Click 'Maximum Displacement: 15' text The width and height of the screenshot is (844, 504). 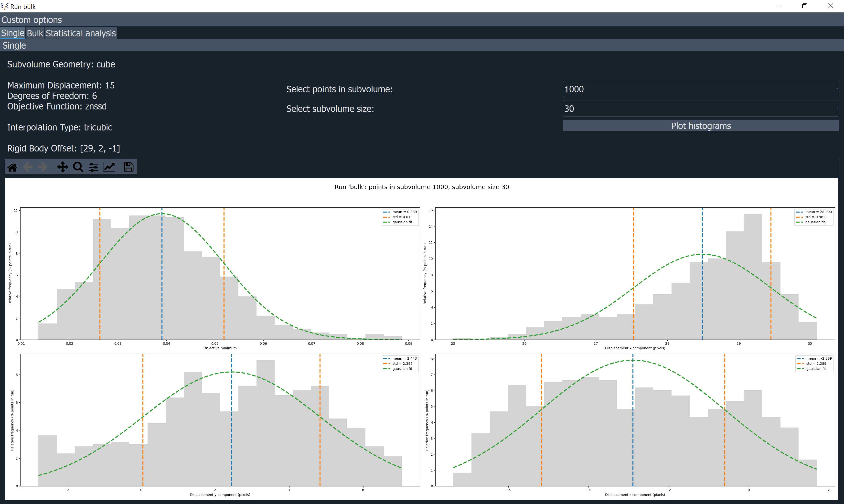(61, 85)
